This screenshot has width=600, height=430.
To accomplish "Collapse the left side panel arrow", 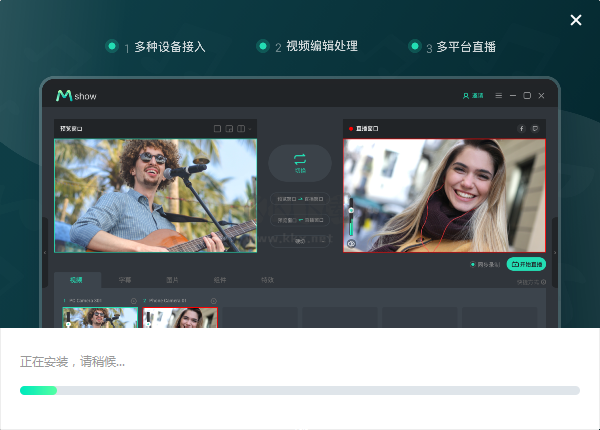I will coord(45,252).
